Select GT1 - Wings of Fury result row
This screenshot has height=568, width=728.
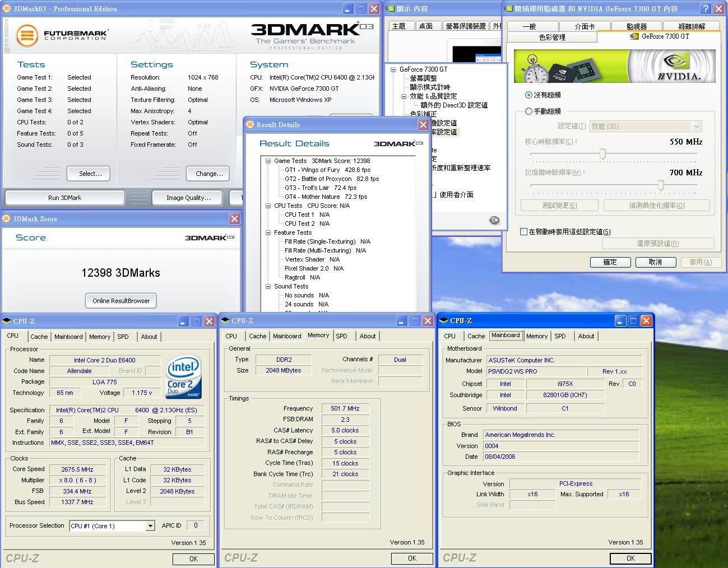click(327, 170)
